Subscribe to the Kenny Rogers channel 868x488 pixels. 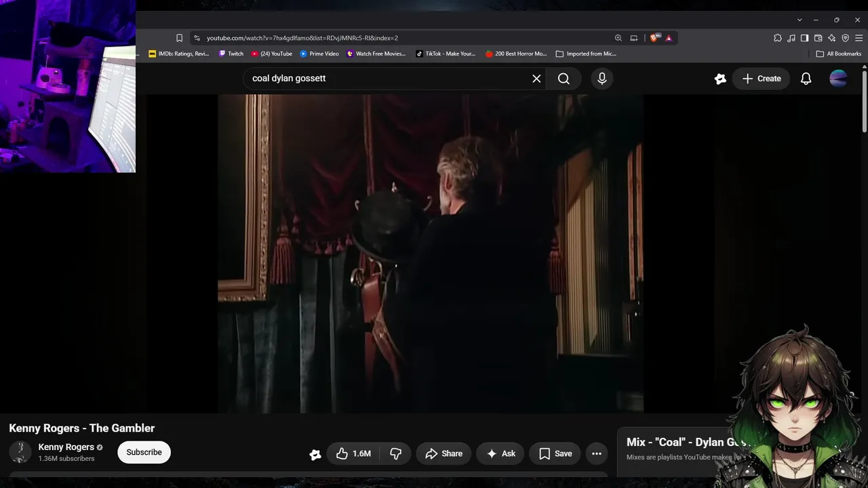144,452
